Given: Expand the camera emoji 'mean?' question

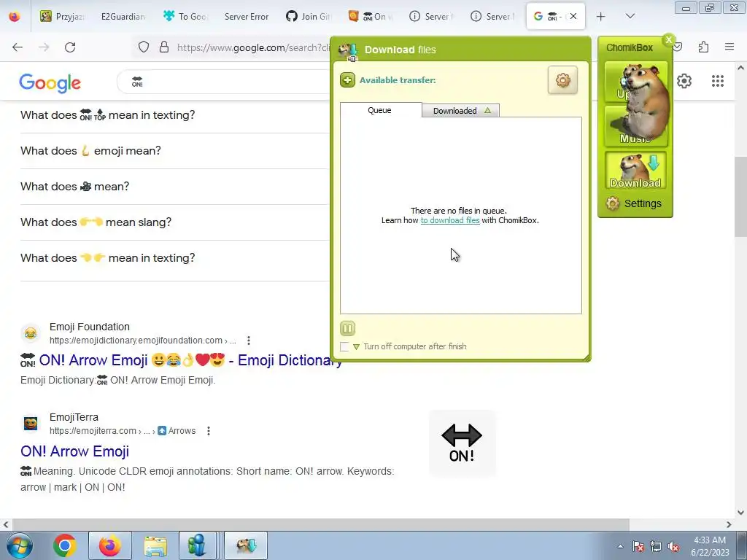Looking at the screenshot, I should [175, 187].
